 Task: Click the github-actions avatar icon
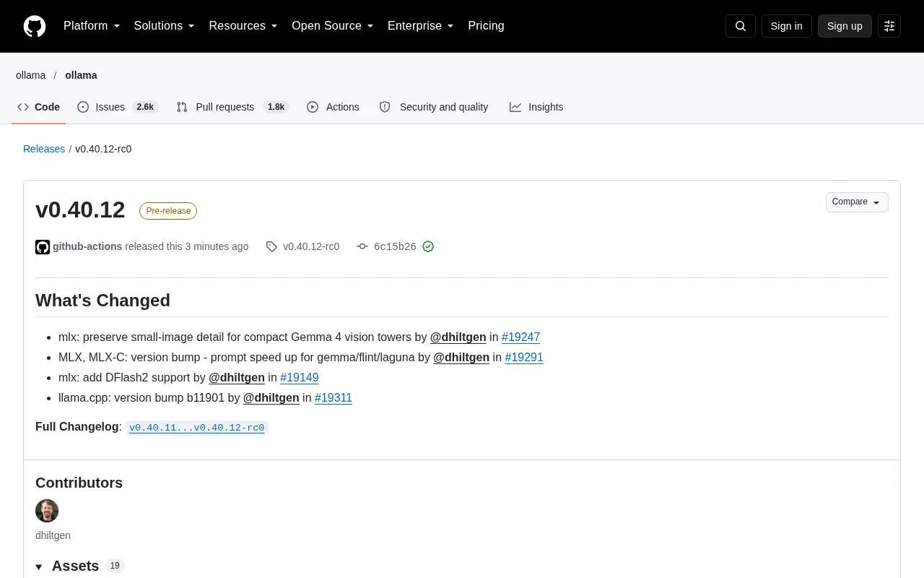(x=43, y=247)
